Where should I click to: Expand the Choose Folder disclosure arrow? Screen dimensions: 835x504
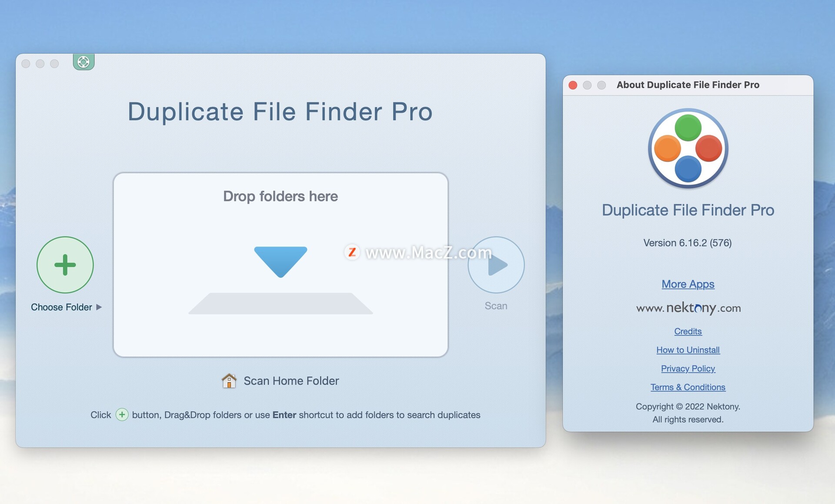[x=99, y=307]
